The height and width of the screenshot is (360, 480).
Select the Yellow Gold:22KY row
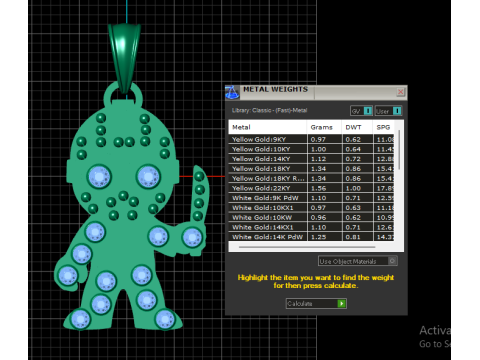coord(311,188)
